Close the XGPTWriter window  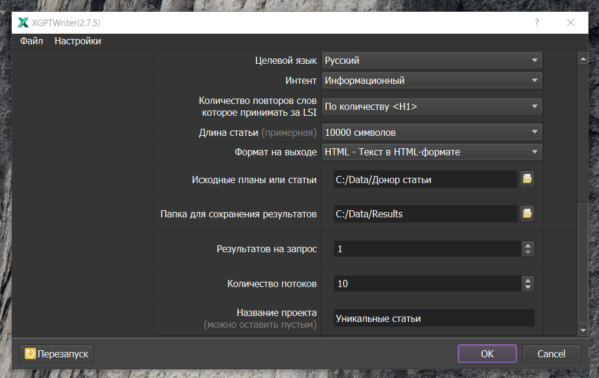coord(570,23)
